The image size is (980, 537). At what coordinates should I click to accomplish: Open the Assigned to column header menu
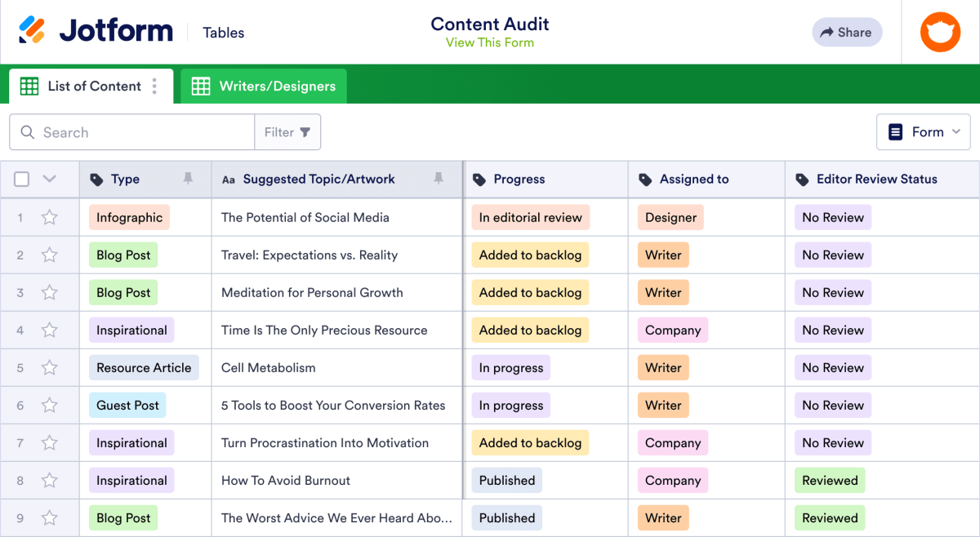click(x=694, y=180)
